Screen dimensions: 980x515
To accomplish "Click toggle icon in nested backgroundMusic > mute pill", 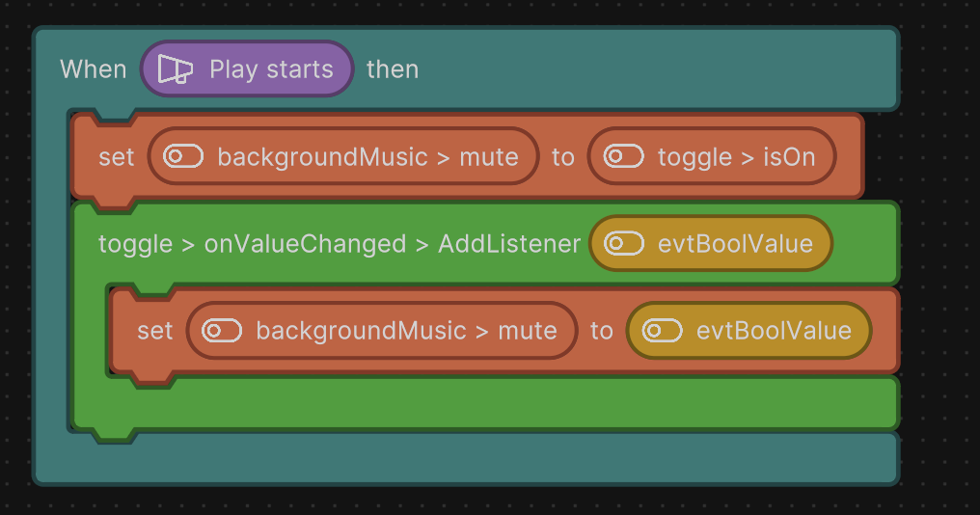I will tap(221, 331).
